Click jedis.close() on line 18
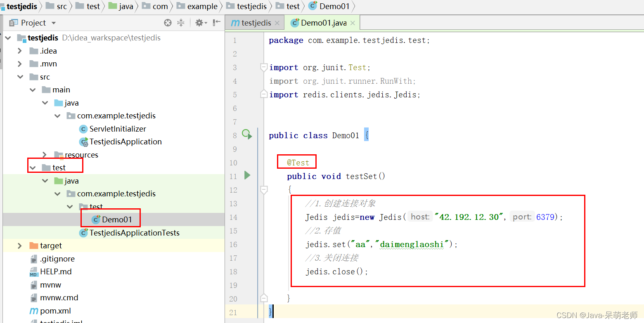The width and height of the screenshot is (644, 323). 337,271
